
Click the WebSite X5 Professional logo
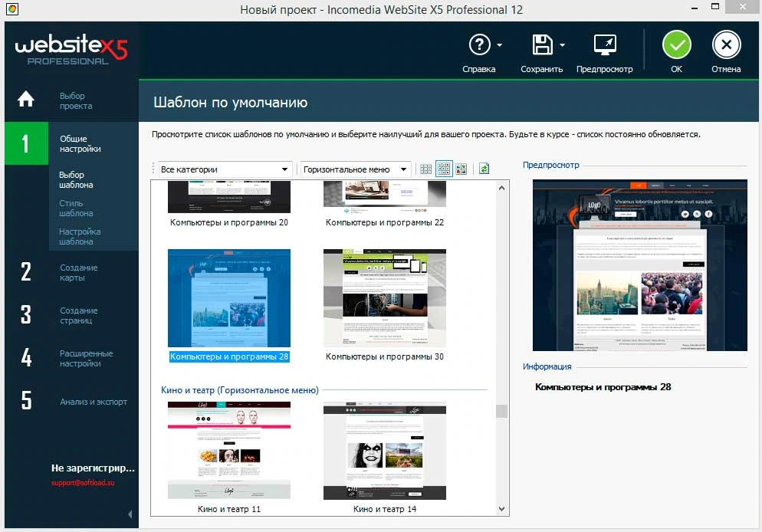[71, 51]
